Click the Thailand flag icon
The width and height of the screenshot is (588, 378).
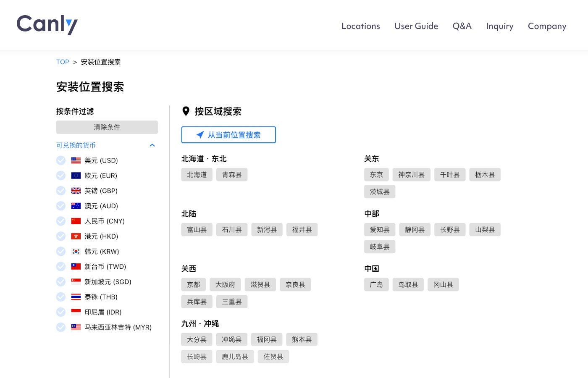(76, 297)
